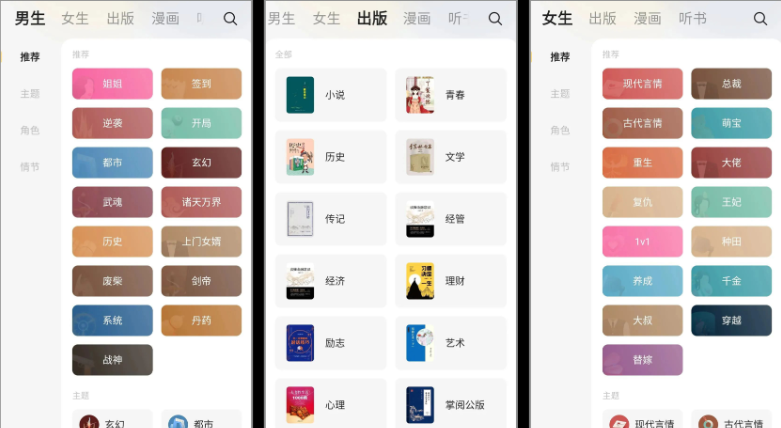
Task: Tap the 剑帝 tag
Action: point(201,281)
